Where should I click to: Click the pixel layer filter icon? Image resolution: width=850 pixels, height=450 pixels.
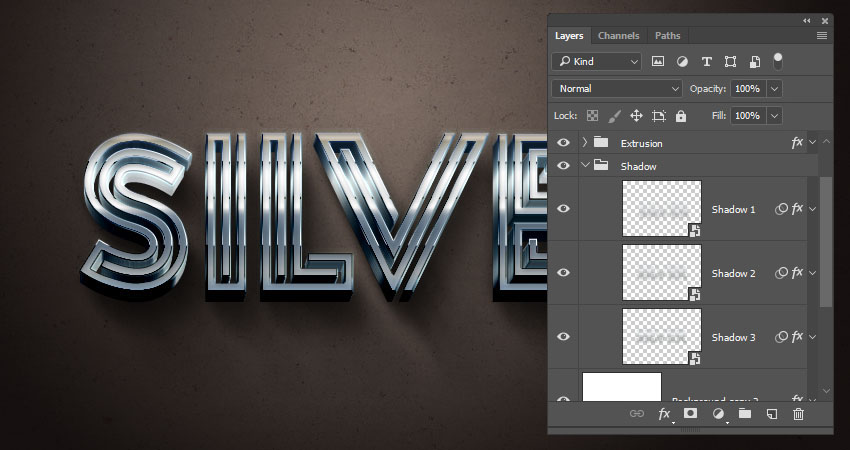point(658,62)
